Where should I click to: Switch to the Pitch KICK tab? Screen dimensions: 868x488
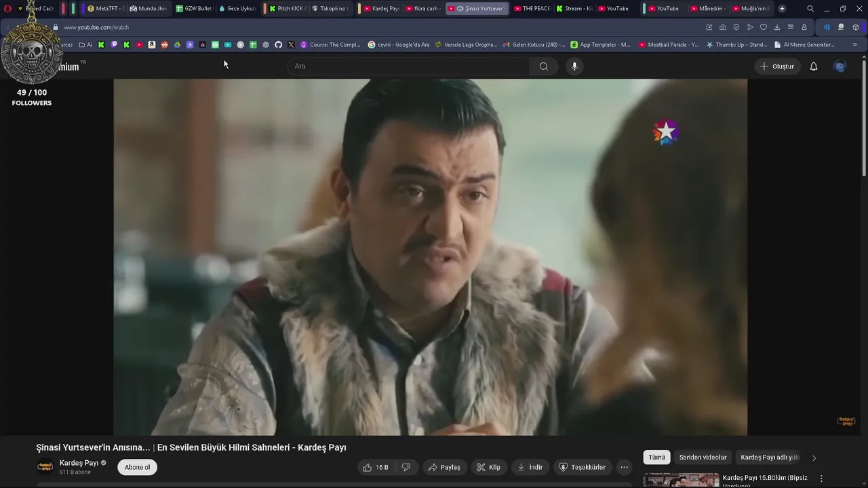click(288, 9)
